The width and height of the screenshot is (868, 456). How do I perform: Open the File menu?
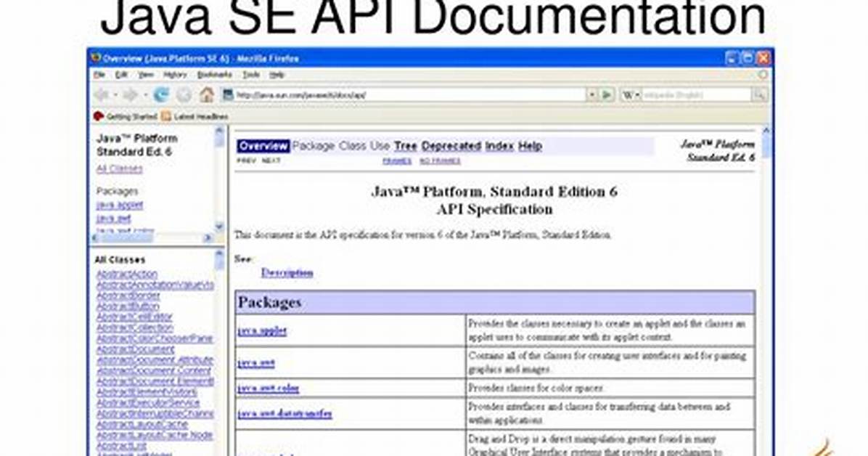pos(99,74)
